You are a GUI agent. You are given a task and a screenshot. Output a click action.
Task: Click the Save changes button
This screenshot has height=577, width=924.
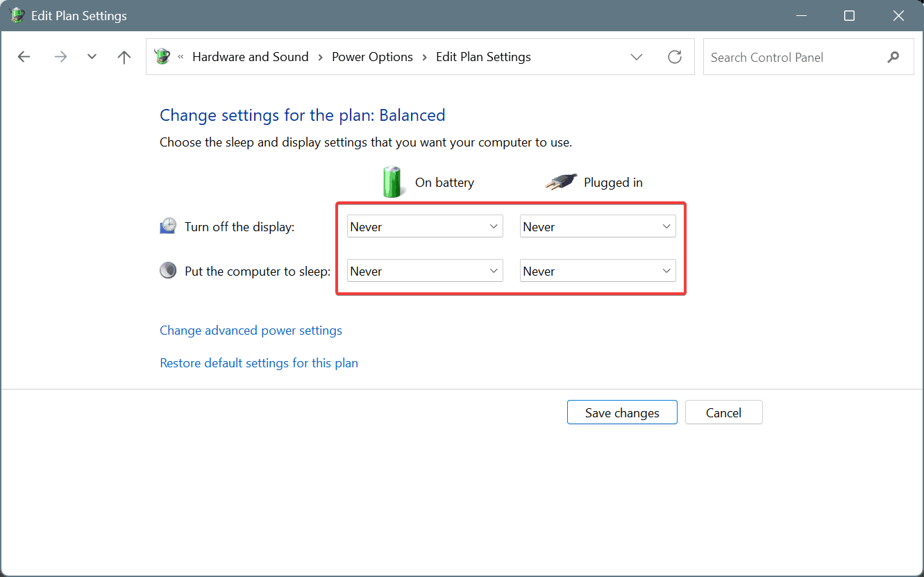[x=622, y=412]
